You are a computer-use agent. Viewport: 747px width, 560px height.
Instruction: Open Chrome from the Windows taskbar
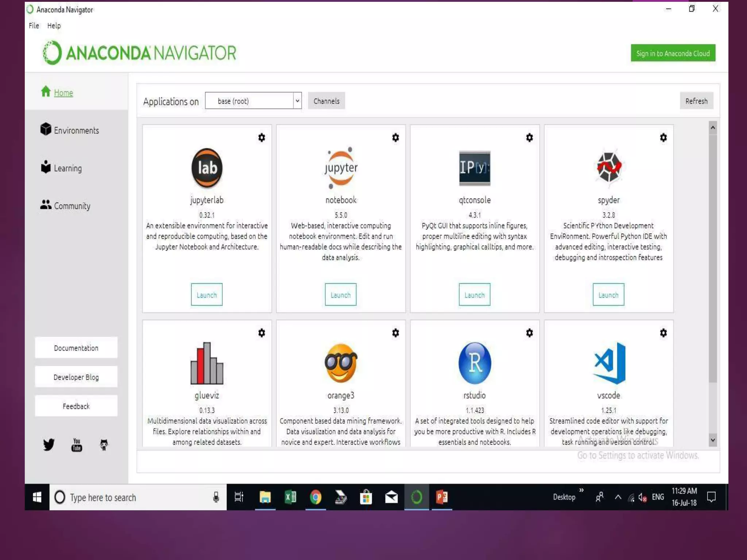pyautogui.click(x=316, y=497)
